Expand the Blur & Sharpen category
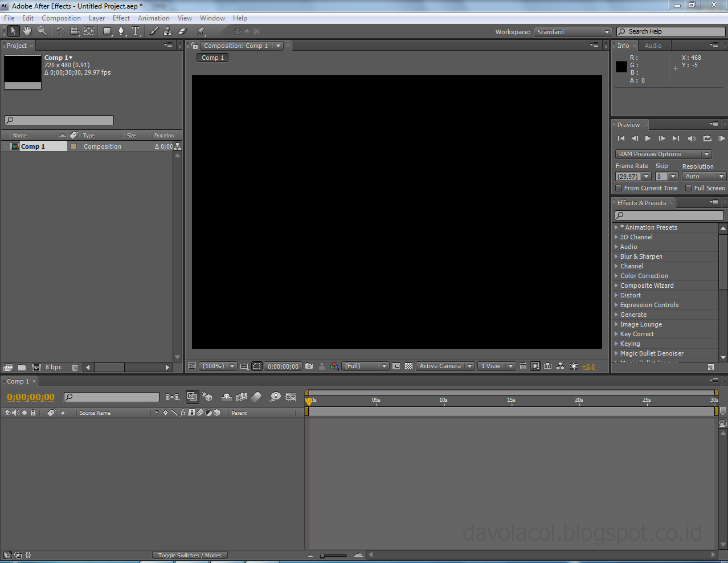Viewport: 728px width, 563px height. coord(616,256)
